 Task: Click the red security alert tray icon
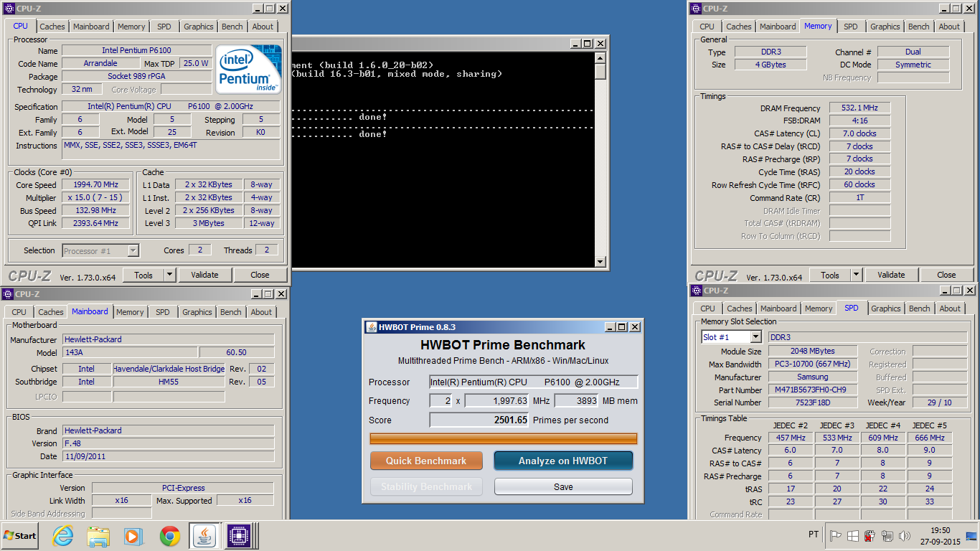[x=870, y=535]
